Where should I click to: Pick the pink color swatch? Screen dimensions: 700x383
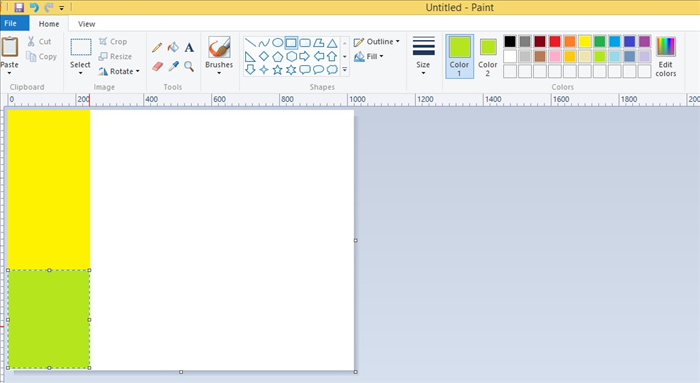pos(555,56)
